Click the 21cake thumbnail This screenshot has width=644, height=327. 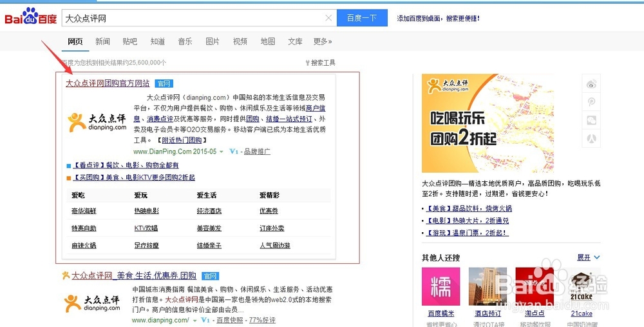(582, 287)
